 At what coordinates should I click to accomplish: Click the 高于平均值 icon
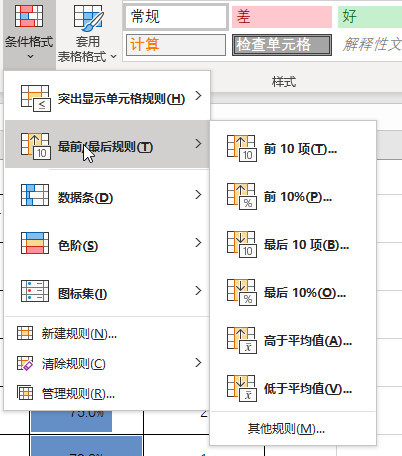pyautogui.click(x=242, y=341)
